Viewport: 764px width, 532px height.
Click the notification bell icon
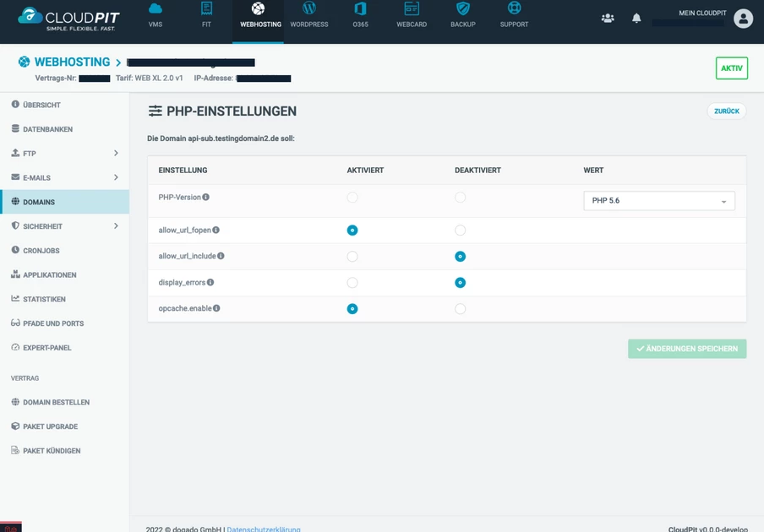coord(636,18)
